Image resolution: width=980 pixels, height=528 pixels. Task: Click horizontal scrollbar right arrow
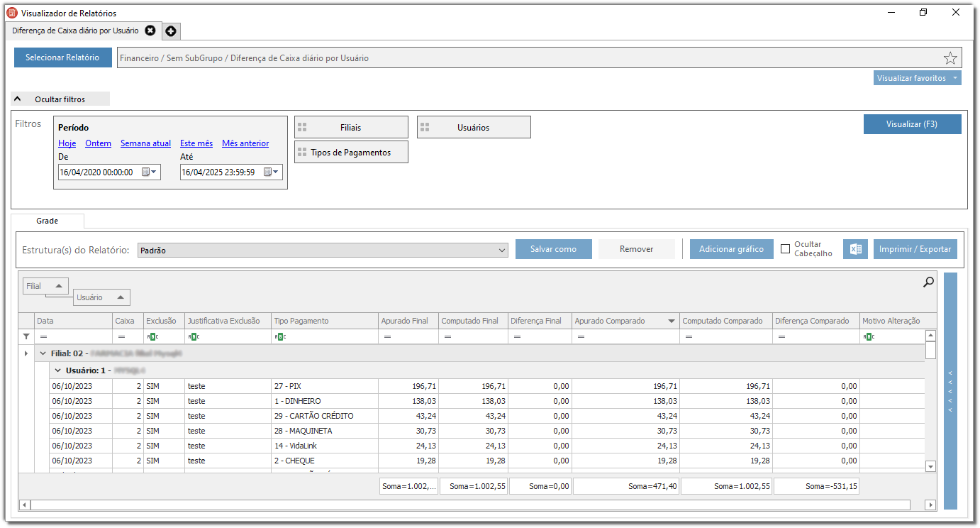click(x=931, y=505)
